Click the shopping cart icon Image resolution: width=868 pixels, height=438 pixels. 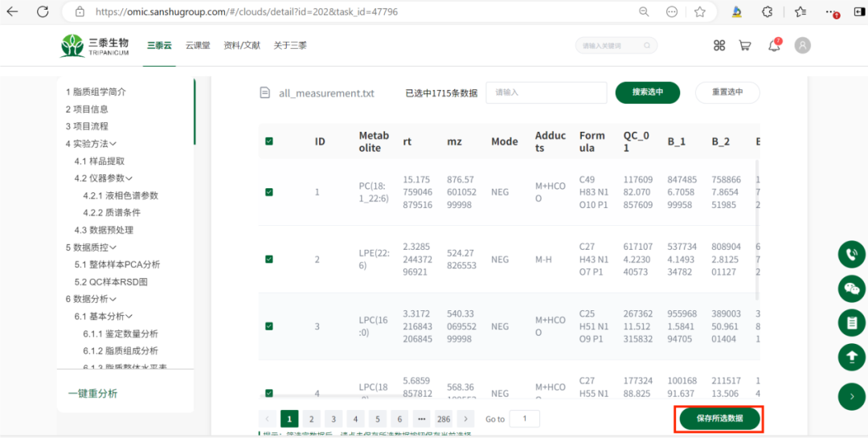[745, 46]
